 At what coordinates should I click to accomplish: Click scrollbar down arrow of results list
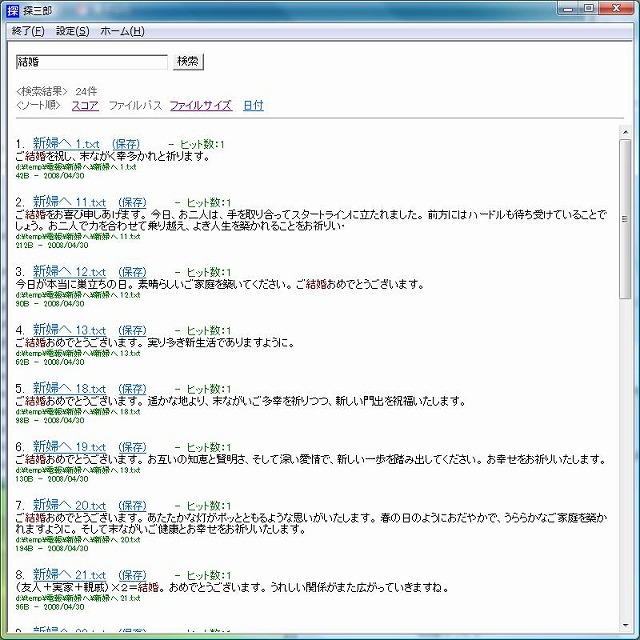(x=625, y=625)
